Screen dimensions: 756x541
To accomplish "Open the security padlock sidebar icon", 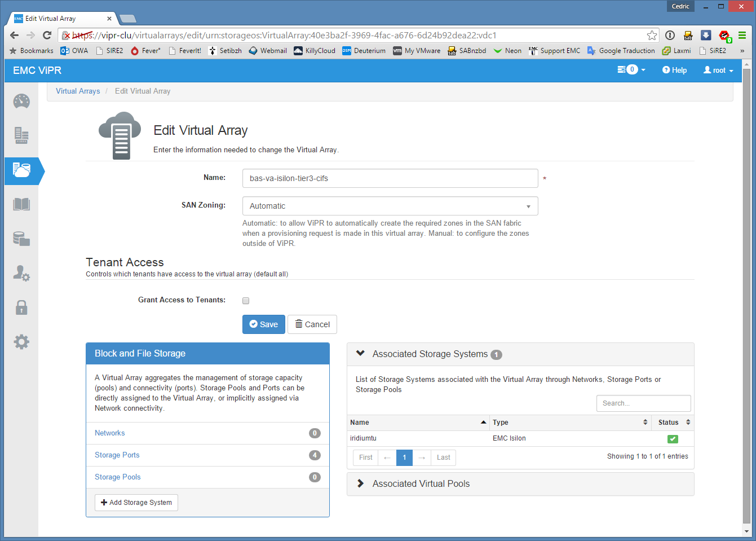I will [21, 307].
